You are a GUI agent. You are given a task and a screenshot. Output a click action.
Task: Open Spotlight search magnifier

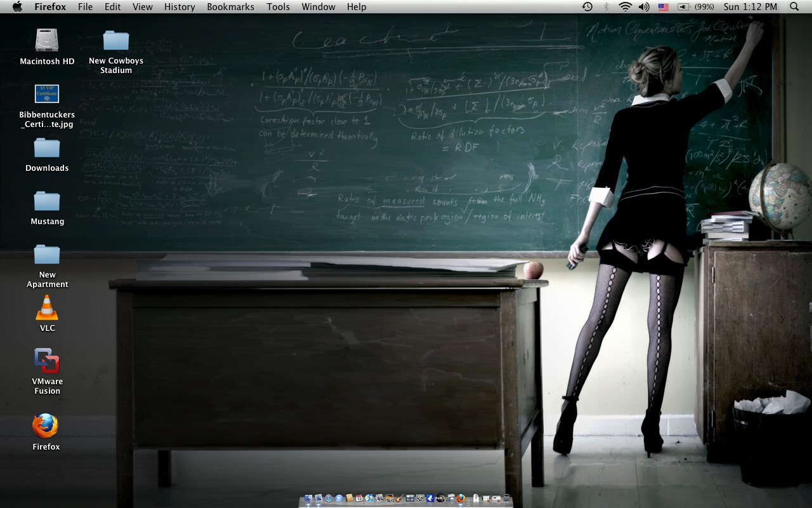[794, 7]
